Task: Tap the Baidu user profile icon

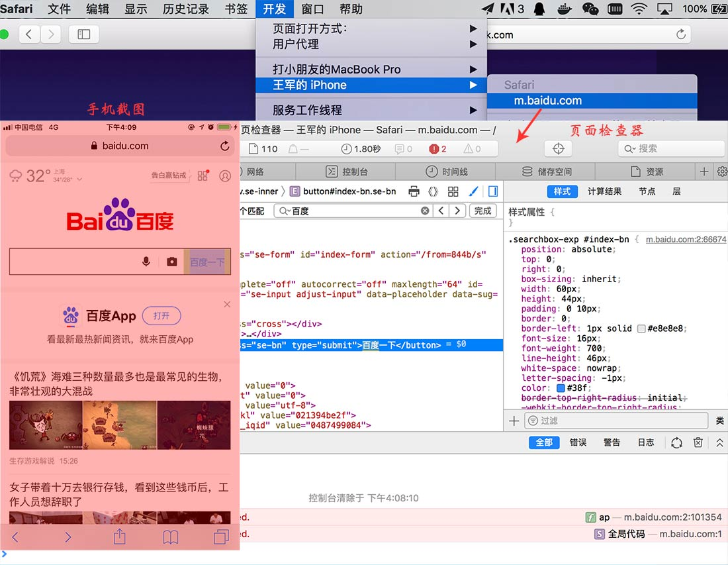Action: pyautogui.click(x=225, y=176)
